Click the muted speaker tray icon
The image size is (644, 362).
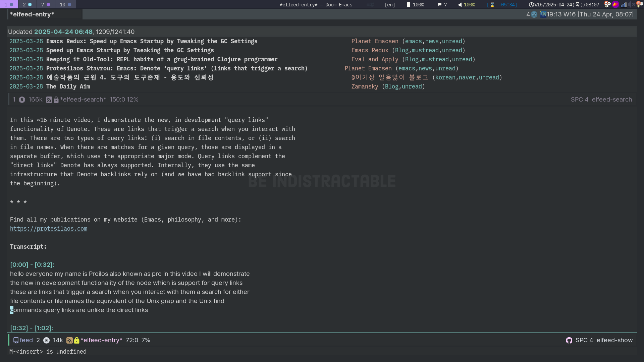click(x=631, y=4)
